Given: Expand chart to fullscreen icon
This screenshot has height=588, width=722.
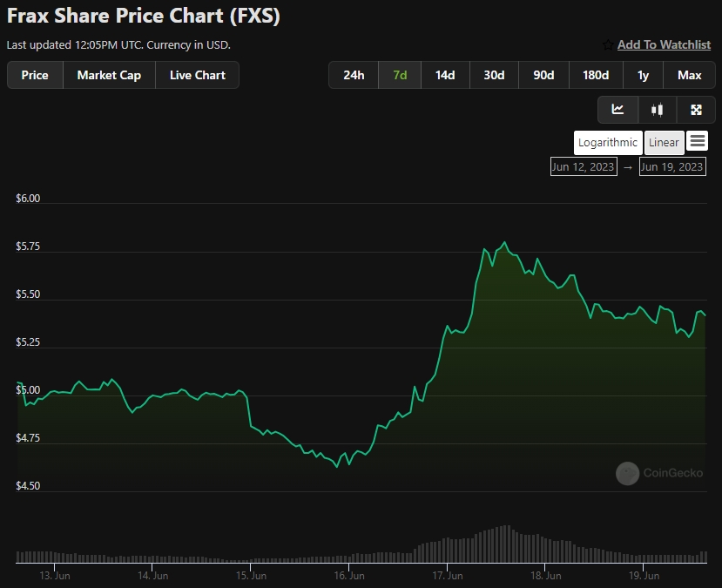Looking at the screenshot, I should point(696,110).
